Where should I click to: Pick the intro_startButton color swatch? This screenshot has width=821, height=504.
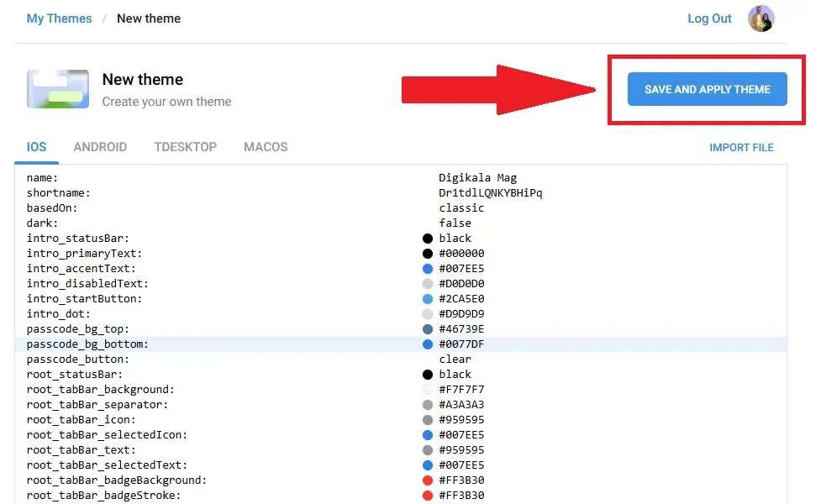[428, 299]
